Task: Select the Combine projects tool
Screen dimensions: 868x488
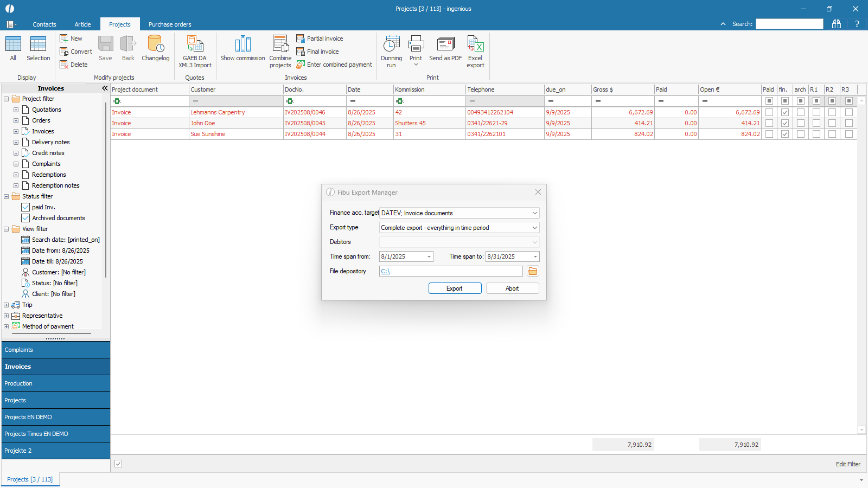Action: coord(280,45)
